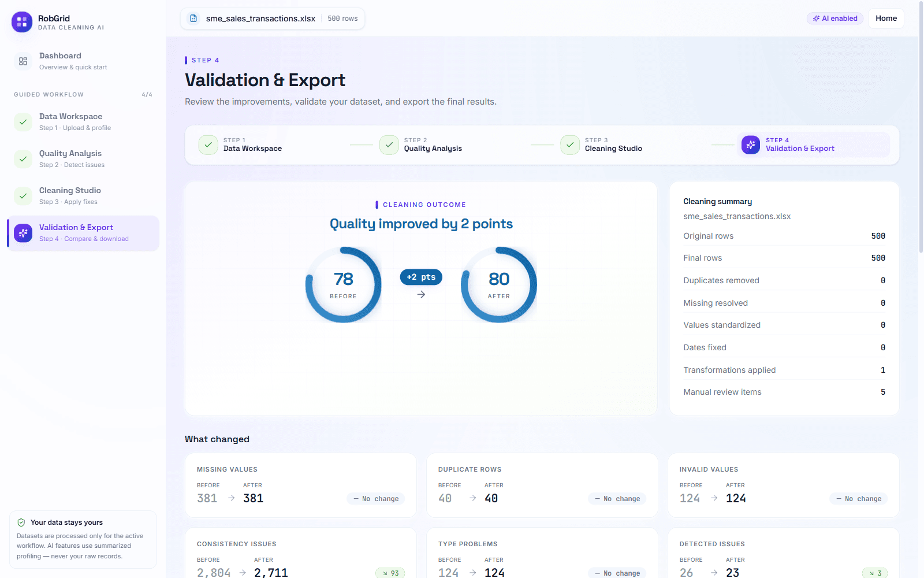The width and height of the screenshot is (924, 578).
Task: Click the Quality Analysis checkmark icon in sidebar
Action: 23,159
